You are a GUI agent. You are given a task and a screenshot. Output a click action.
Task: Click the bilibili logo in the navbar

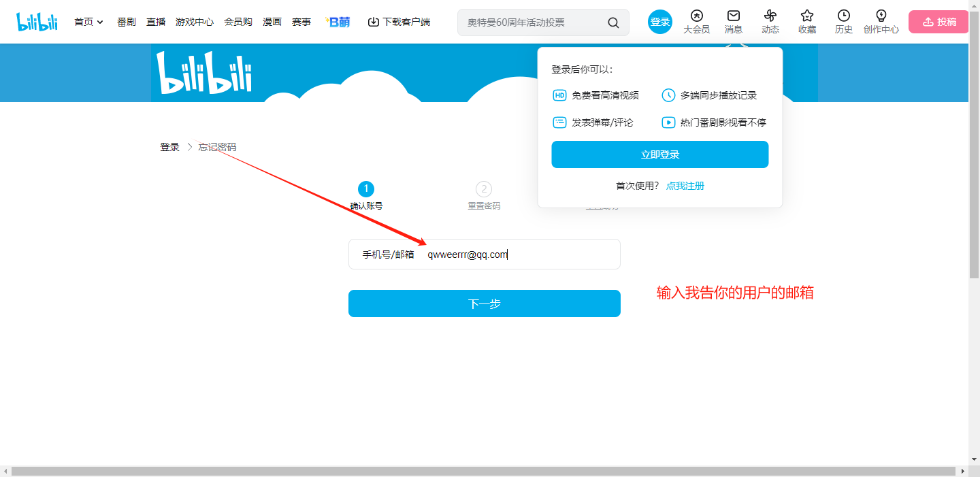[x=38, y=22]
